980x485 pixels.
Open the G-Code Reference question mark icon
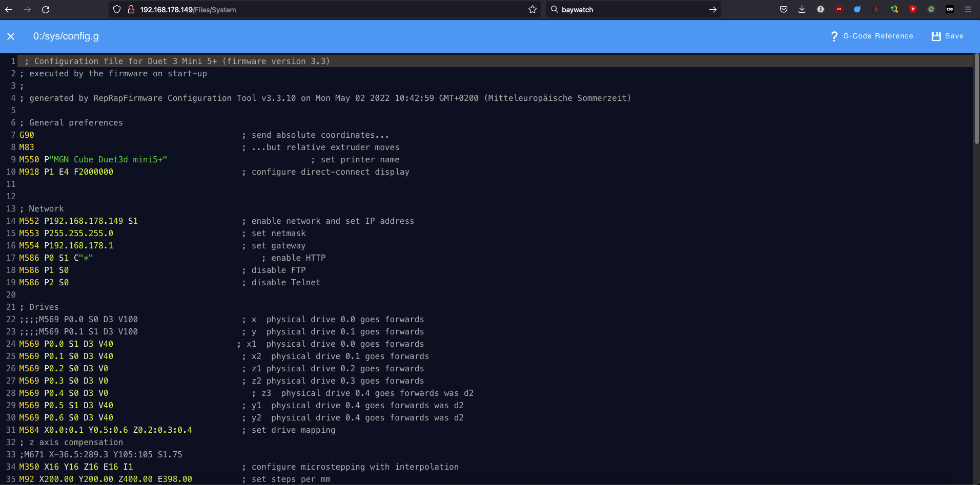834,36
